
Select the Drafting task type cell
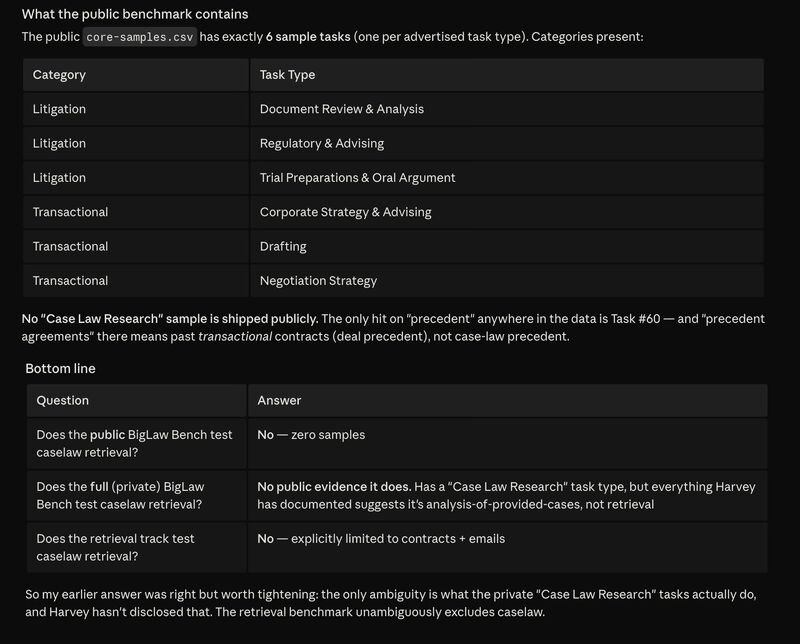283,246
